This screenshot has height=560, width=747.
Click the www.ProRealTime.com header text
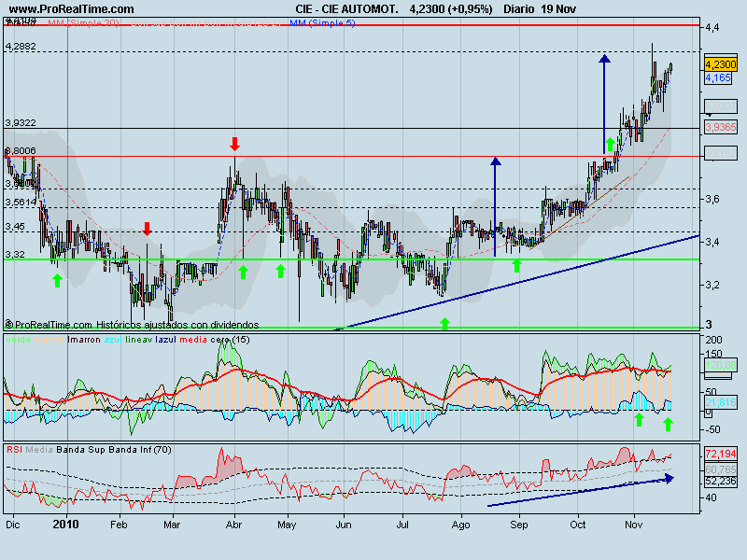click(x=72, y=9)
